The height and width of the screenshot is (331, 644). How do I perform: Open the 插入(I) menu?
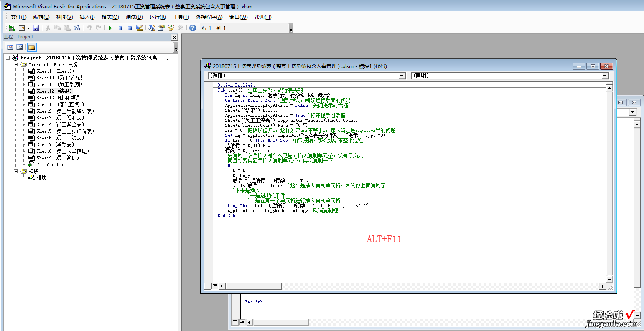87,17
